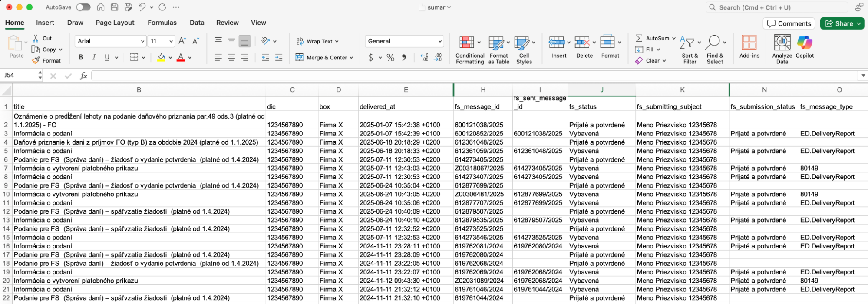Viewport: 868px width, 304px height.
Task: Open the Page Layout tab
Action: (115, 23)
